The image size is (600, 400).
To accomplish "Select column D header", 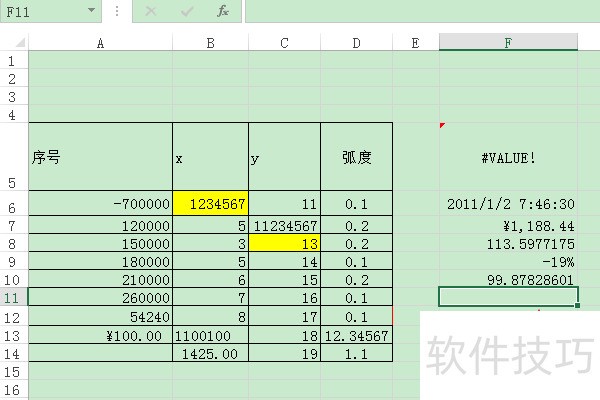I will [357, 42].
